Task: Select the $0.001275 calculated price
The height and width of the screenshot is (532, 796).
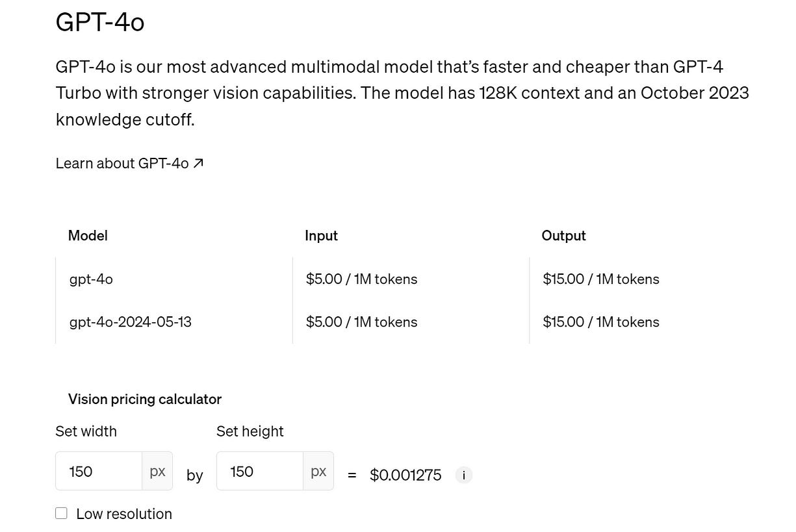Action: (405, 475)
